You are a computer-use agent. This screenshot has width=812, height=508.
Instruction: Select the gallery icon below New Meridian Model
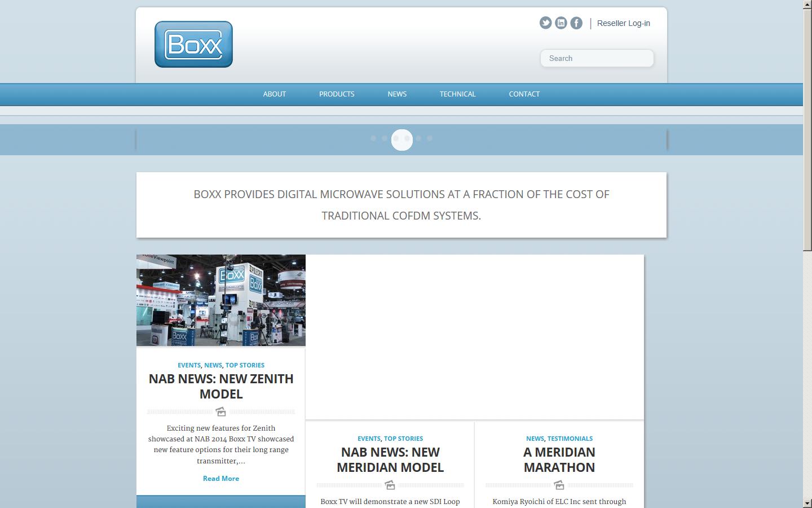390,484
